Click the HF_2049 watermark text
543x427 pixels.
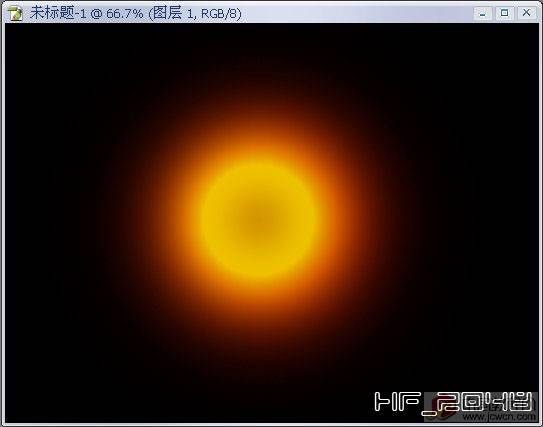point(453,402)
